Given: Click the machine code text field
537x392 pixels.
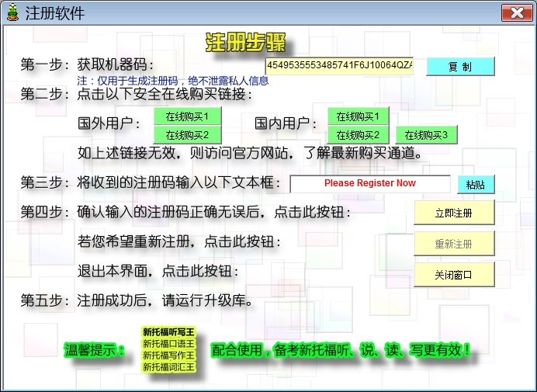Looking at the screenshot, I should click(339, 66).
